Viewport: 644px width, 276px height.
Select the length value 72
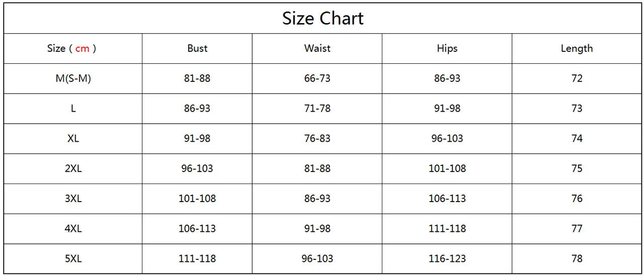pos(577,78)
